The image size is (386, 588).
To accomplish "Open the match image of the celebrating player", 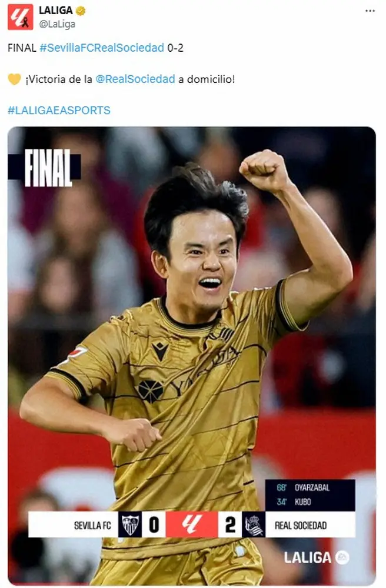I will tap(192, 356).
